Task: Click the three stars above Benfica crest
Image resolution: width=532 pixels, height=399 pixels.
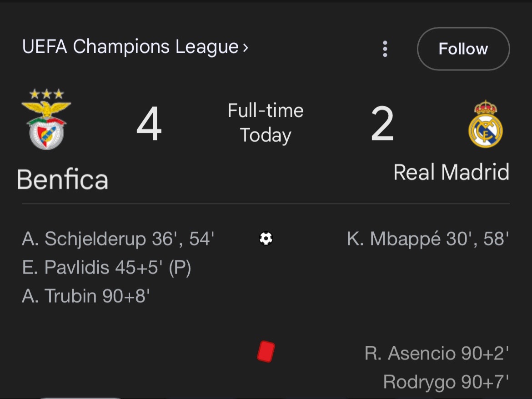Action: (x=46, y=94)
